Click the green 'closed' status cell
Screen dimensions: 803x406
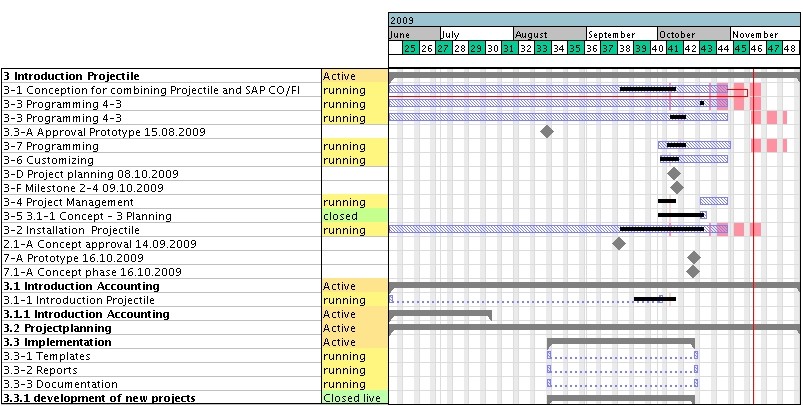(x=354, y=216)
